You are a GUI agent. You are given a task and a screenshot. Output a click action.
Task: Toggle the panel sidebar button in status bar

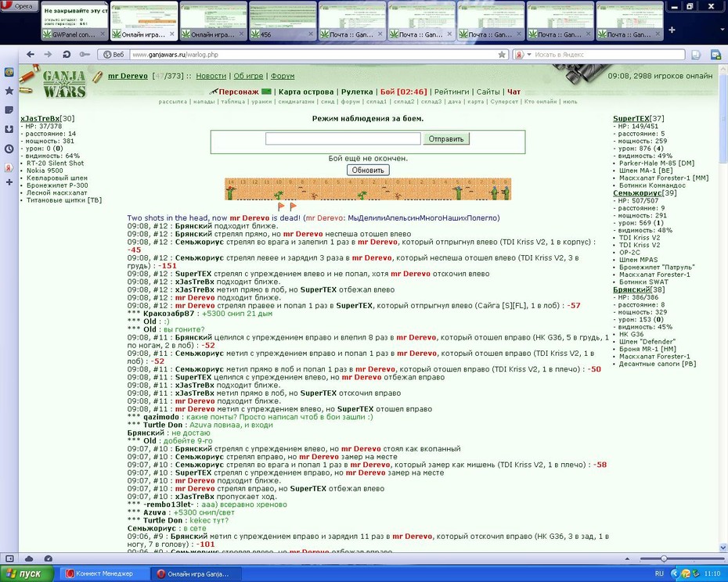coord(9,559)
